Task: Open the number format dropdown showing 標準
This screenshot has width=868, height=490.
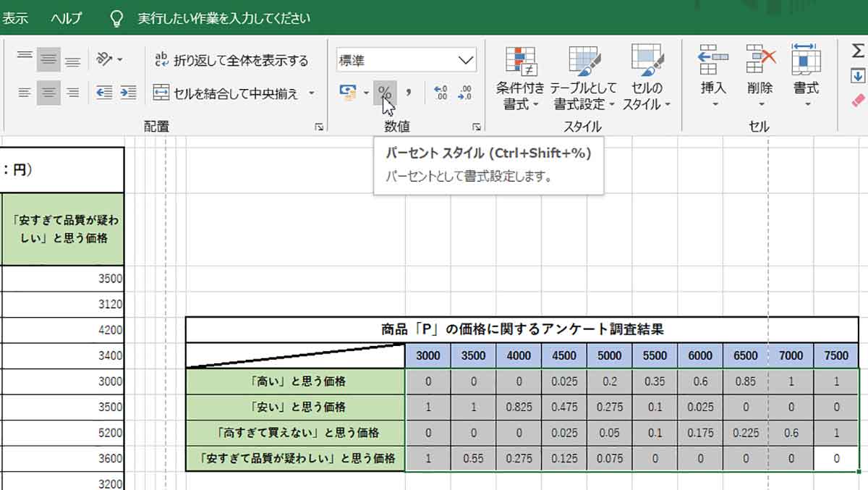Action: (x=405, y=59)
